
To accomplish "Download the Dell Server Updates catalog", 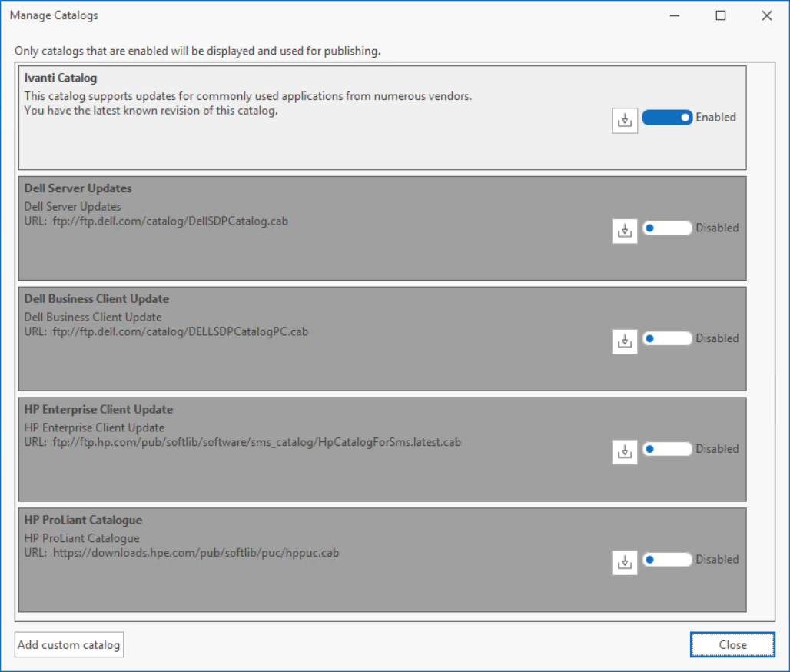I will (x=625, y=231).
